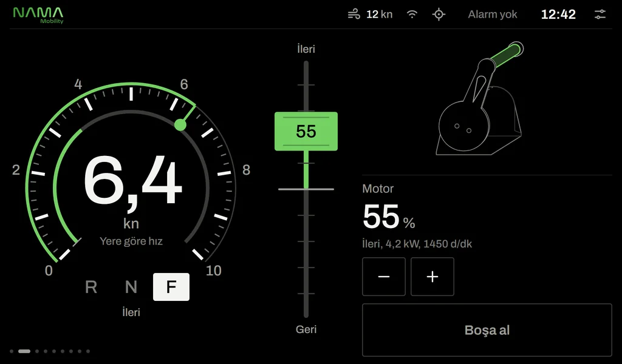
Task: Increase motor power with plus button
Action: pyautogui.click(x=432, y=277)
